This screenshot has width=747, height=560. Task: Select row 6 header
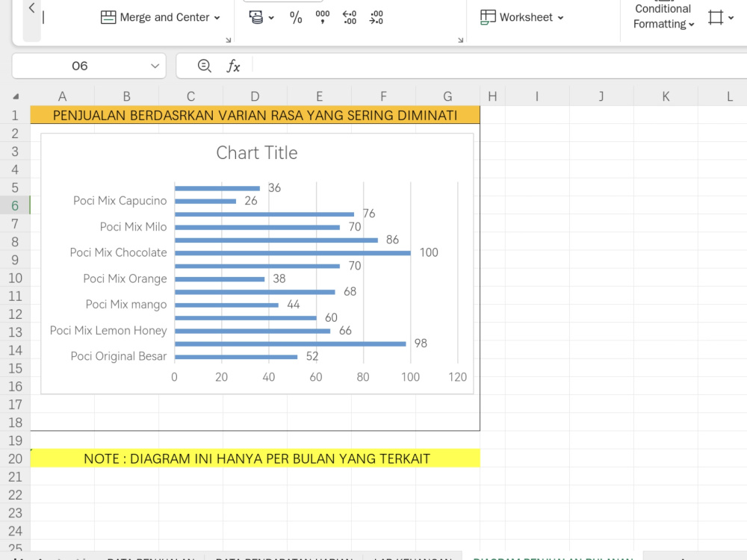click(15, 206)
